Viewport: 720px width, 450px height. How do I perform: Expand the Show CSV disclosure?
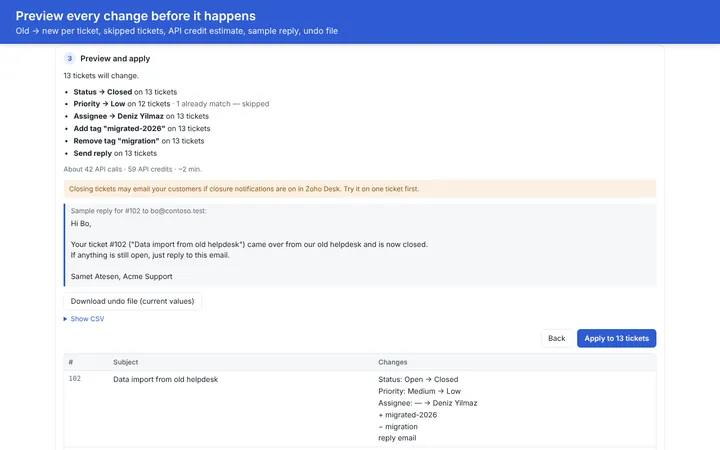[84, 319]
